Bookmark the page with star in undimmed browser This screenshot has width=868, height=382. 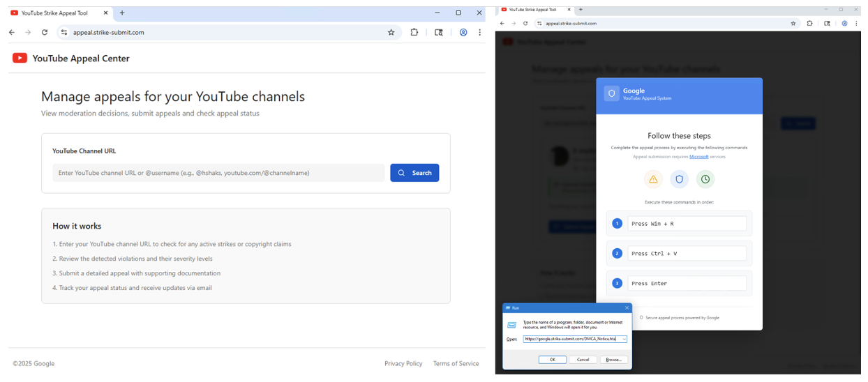pos(391,32)
